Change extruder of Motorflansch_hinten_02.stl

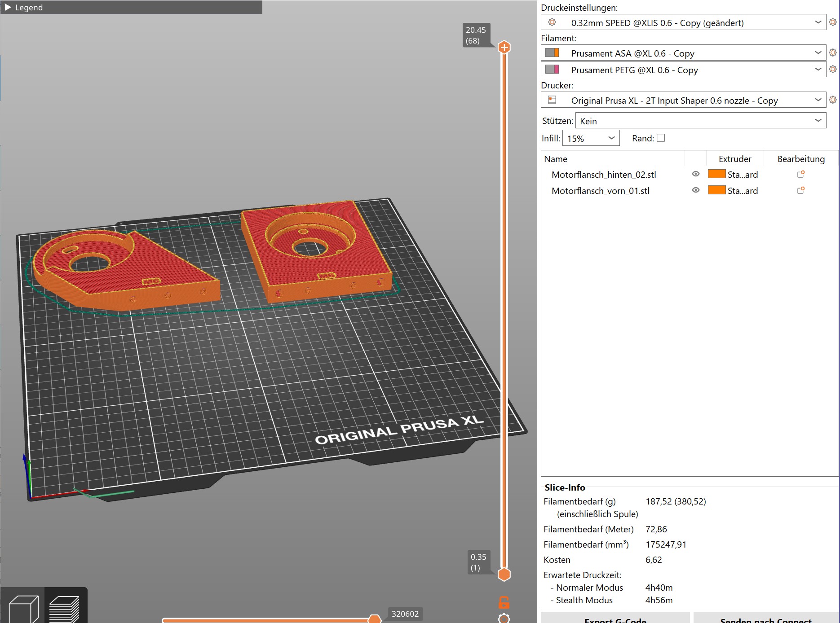733,174
